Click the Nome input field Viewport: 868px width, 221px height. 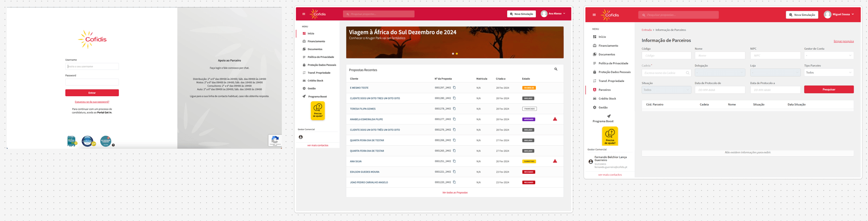coord(720,55)
